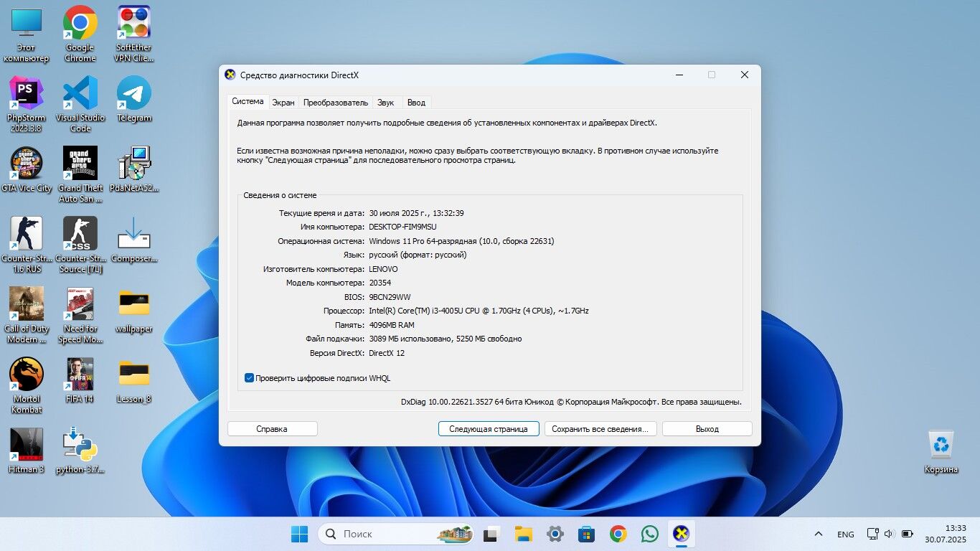Open the Корзина recycle bin

tap(941, 451)
